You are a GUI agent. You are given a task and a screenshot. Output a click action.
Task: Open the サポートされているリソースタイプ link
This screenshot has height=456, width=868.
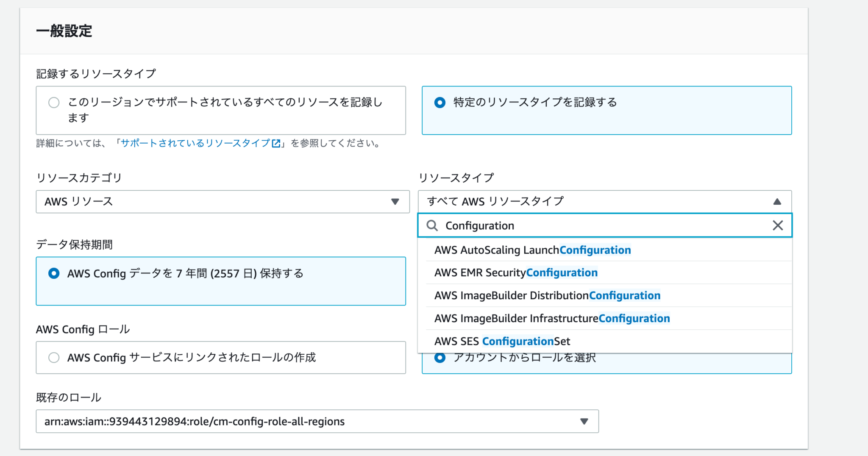(x=196, y=143)
